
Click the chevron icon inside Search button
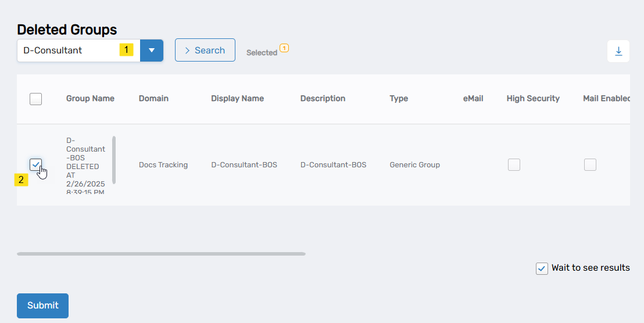click(x=187, y=51)
